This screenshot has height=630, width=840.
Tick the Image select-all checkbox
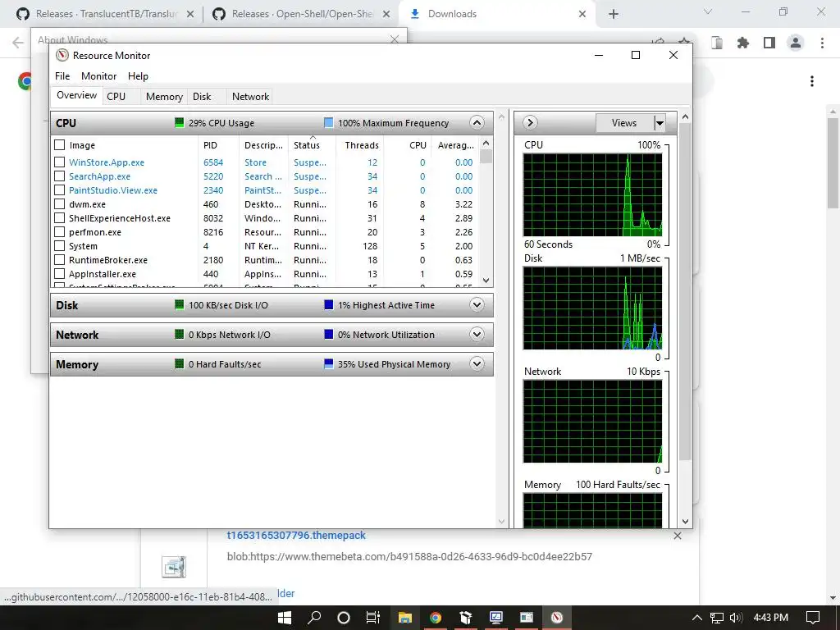click(x=59, y=145)
